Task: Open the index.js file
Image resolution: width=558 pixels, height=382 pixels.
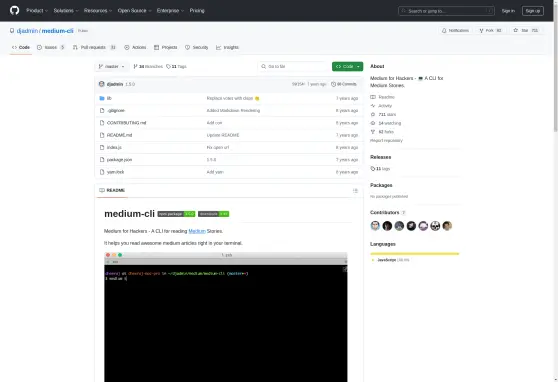Action: coord(114,147)
